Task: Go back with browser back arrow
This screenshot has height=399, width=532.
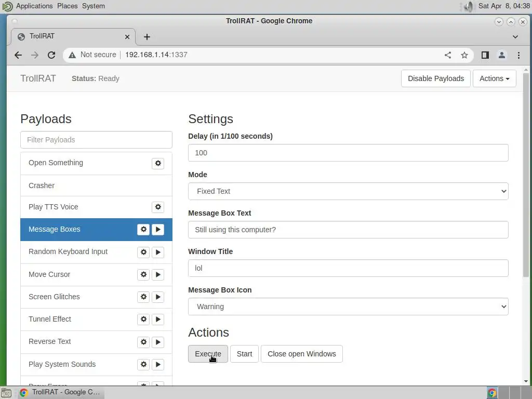Action: (18, 55)
